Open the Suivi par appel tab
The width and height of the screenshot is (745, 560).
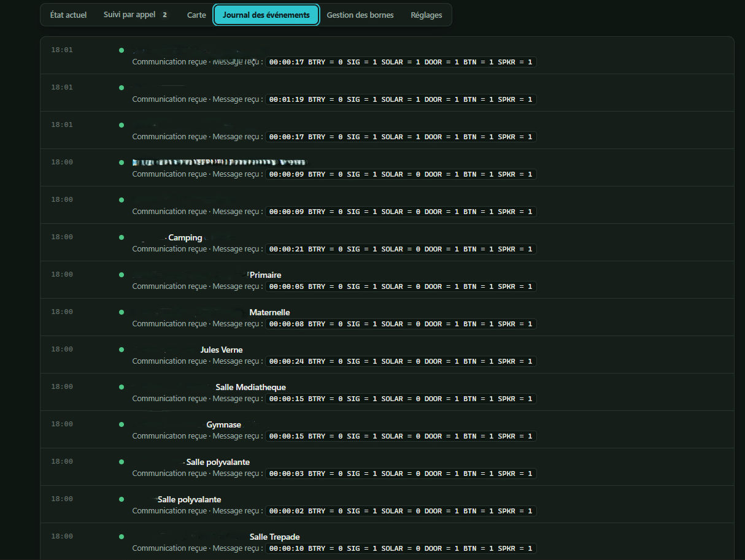(x=136, y=15)
